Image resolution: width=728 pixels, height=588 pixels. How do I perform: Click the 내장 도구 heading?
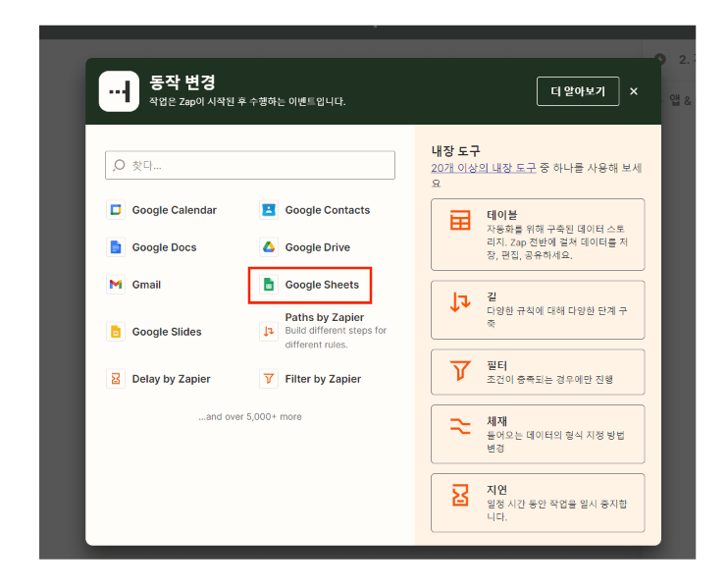[455, 151]
